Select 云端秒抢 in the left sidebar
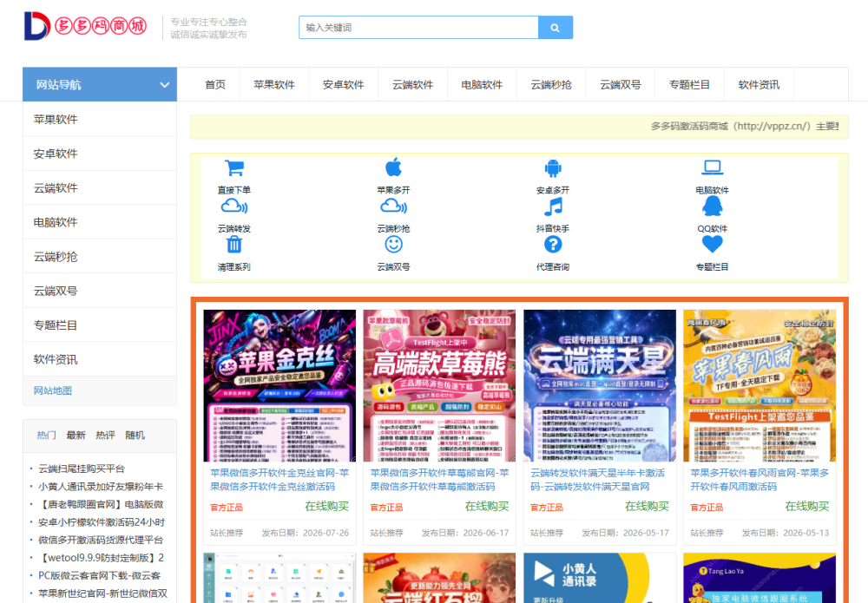 (x=100, y=257)
